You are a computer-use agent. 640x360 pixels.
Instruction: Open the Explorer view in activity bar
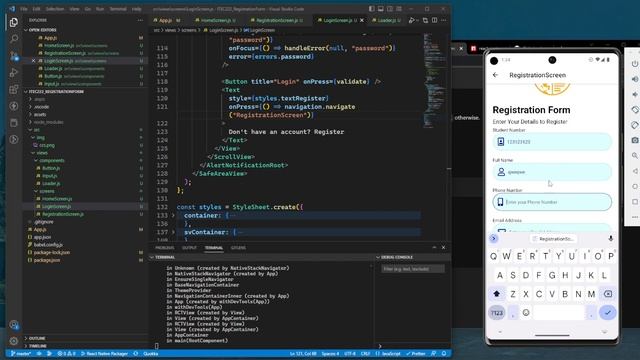pos(13,22)
